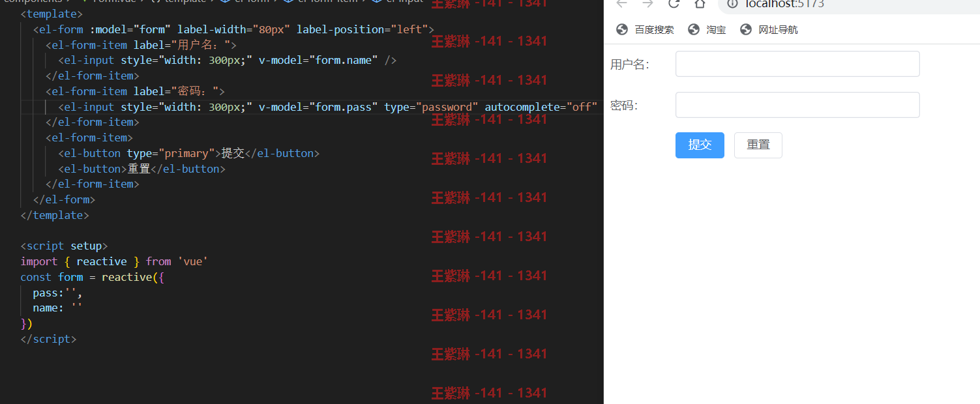Go to browser home page icon
Image resolution: width=980 pixels, height=404 pixels.
(x=700, y=4)
